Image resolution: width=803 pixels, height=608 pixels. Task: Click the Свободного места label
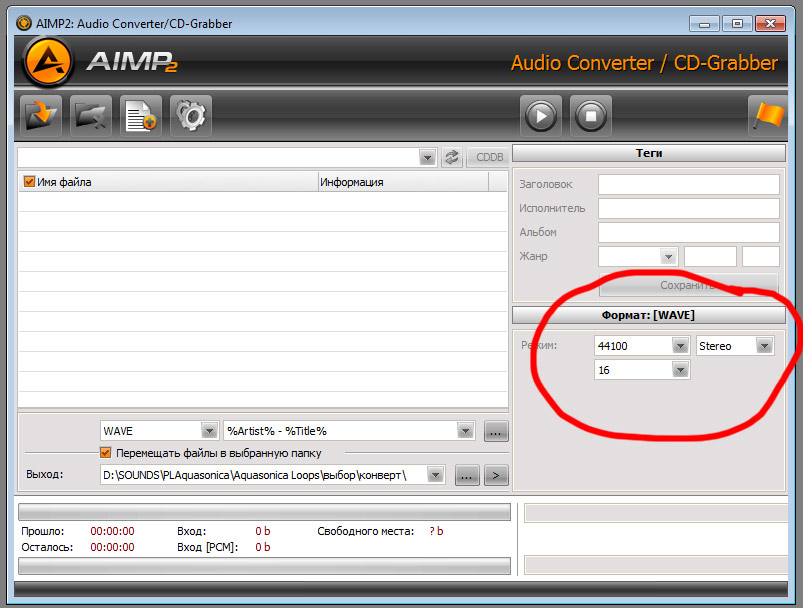point(366,531)
